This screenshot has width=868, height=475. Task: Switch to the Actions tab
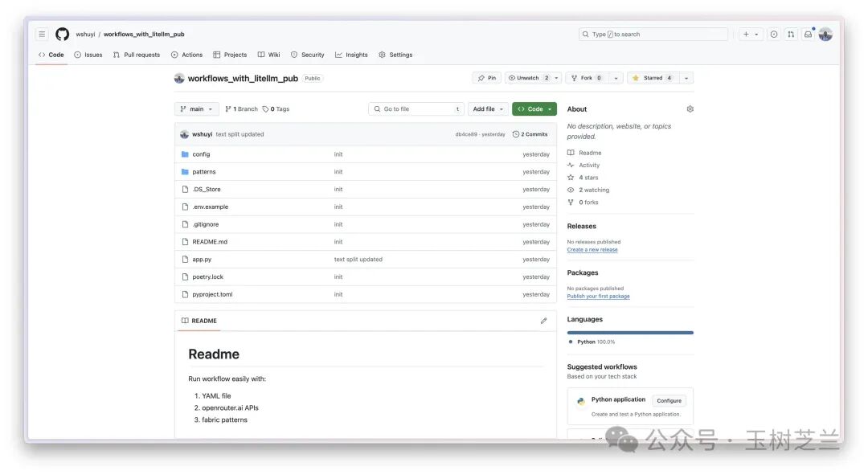186,55
